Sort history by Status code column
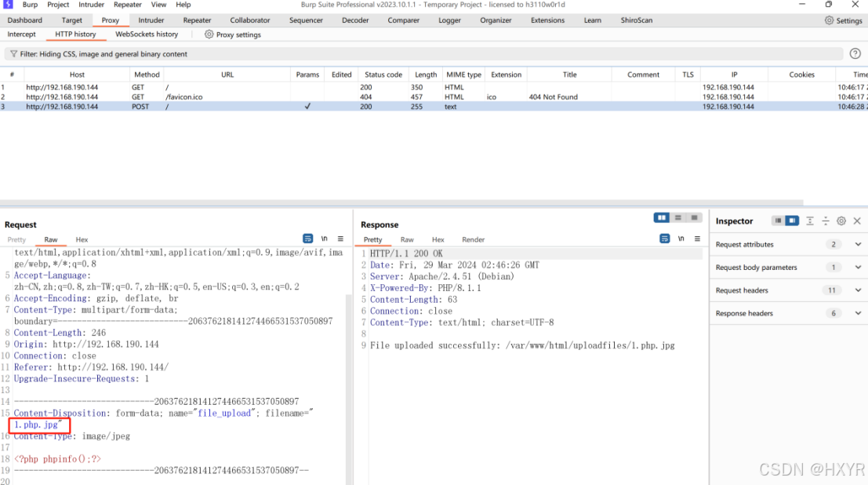 click(x=383, y=75)
